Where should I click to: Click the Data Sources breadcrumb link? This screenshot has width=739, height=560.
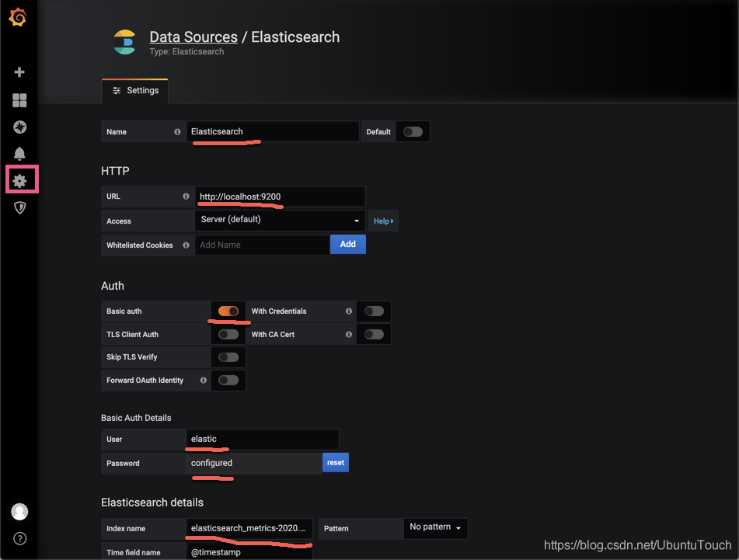tap(193, 37)
